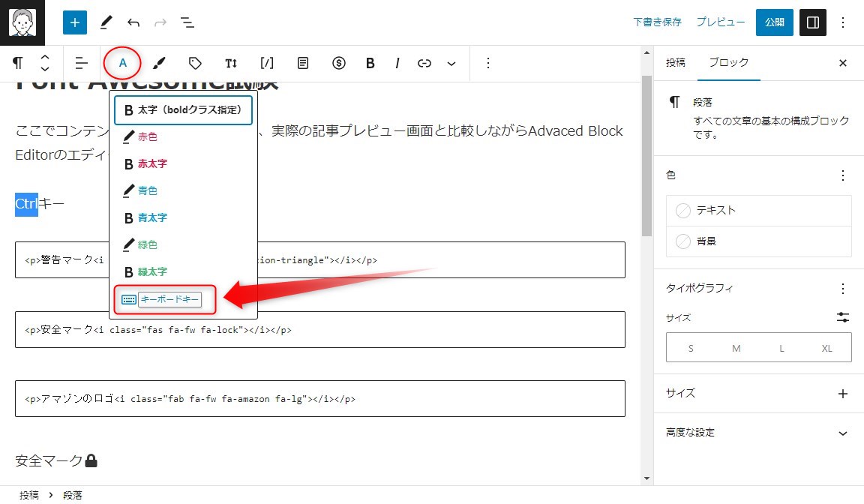Toggle the settings sidebar panel icon

[812, 22]
